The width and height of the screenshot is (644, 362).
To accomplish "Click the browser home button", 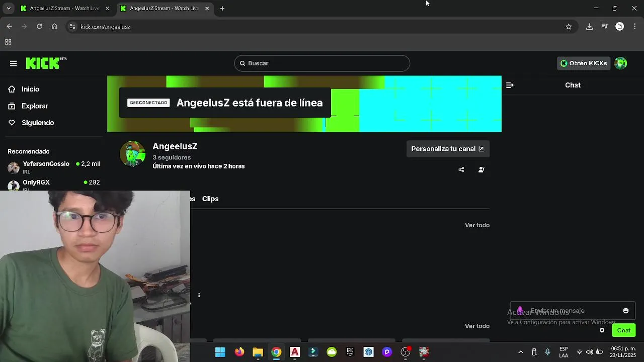I will coord(54,27).
